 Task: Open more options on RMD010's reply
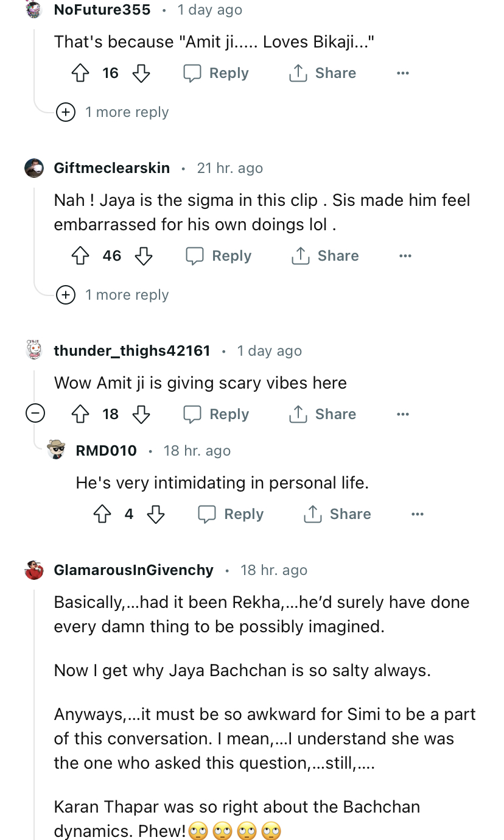(417, 514)
